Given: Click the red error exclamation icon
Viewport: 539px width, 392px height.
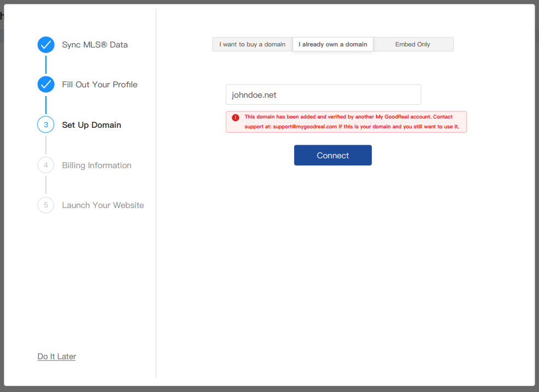Looking at the screenshot, I should pyautogui.click(x=235, y=118).
